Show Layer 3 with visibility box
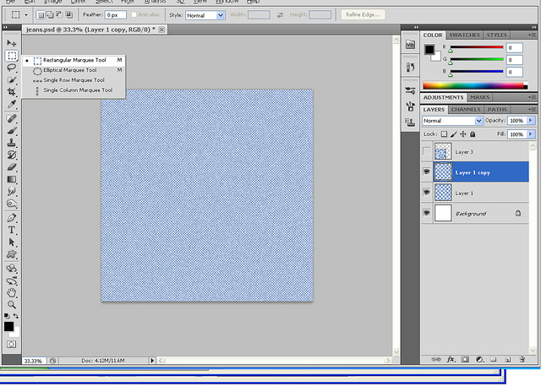This screenshot has height=392, width=541. (x=427, y=151)
